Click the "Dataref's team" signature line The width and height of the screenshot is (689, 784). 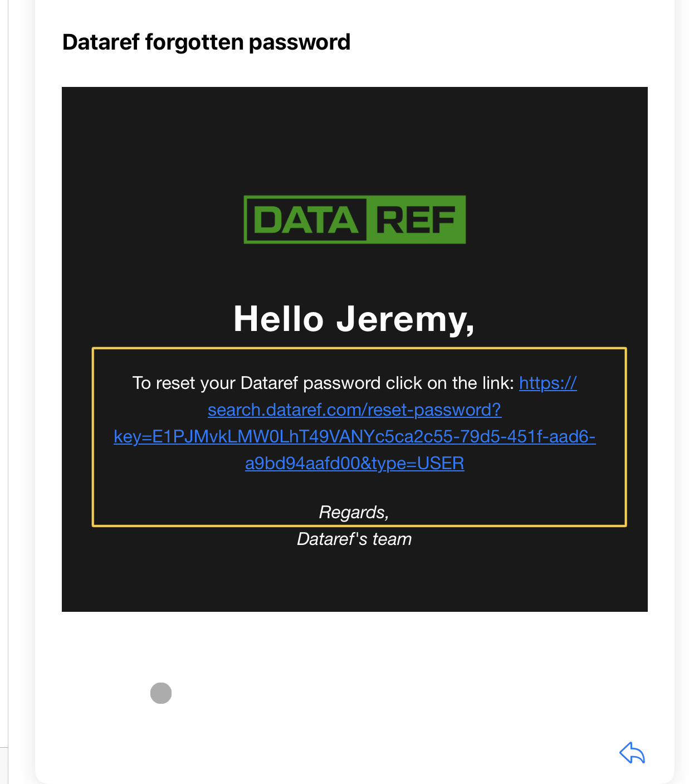coord(354,539)
